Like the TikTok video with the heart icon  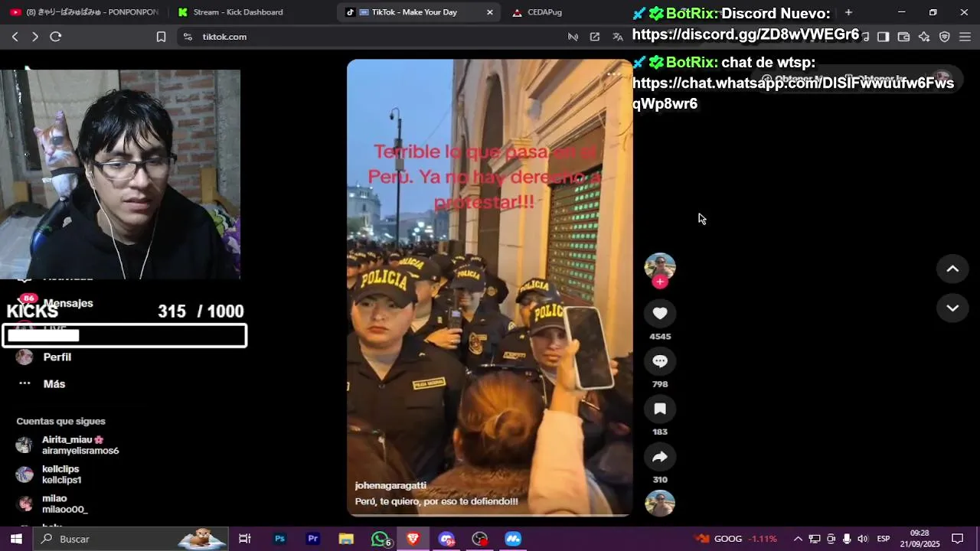[660, 313]
